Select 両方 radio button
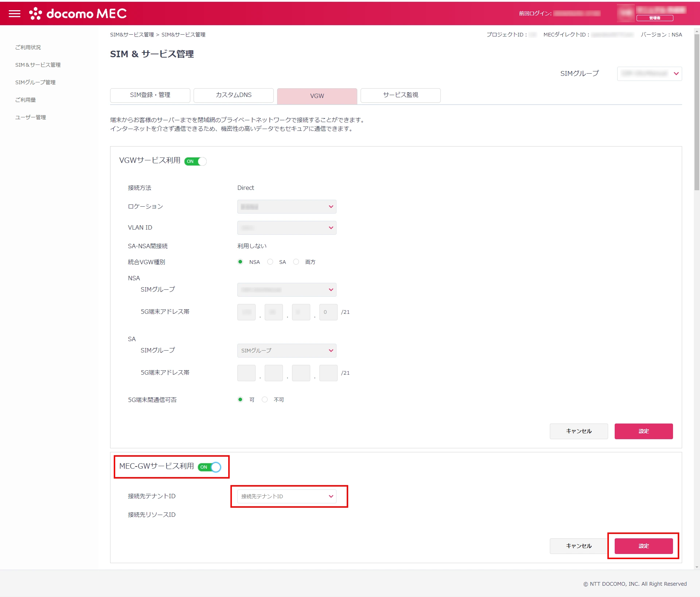Viewport: 700px width, 597px height. (x=296, y=262)
